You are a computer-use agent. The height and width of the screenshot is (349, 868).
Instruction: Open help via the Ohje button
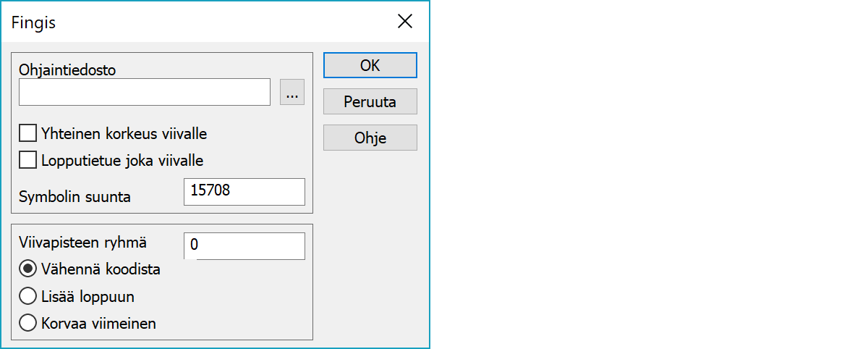tap(370, 138)
